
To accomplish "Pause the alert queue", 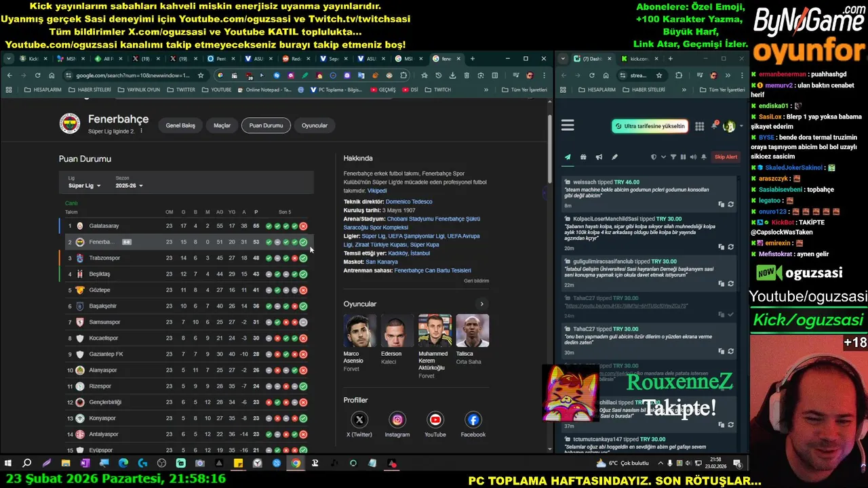I will pyautogui.click(x=683, y=157).
